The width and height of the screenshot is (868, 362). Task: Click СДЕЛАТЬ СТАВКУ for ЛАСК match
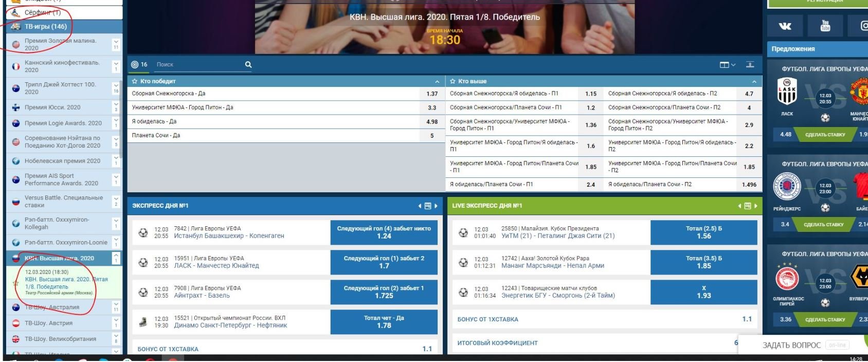825,135
